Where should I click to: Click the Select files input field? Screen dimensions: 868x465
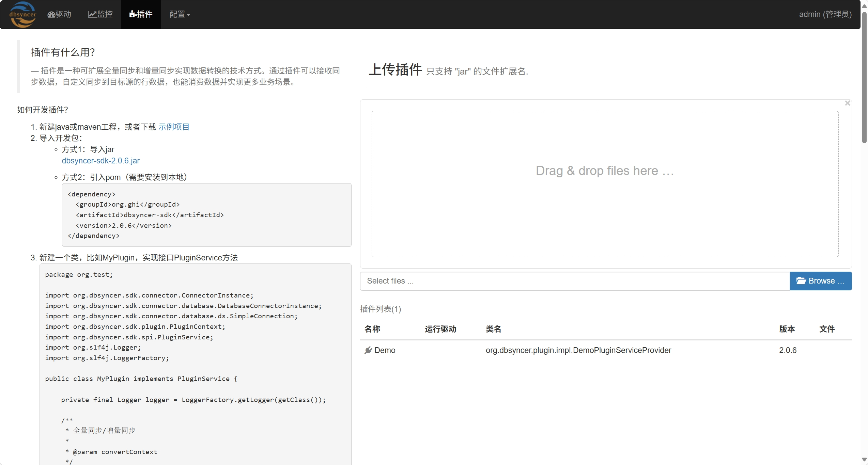[574, 281]
